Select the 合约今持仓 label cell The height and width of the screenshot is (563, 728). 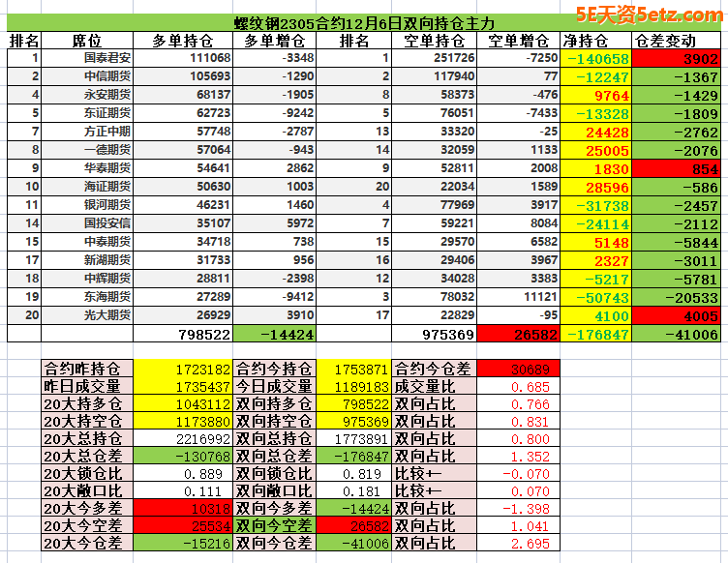point(274,369)
